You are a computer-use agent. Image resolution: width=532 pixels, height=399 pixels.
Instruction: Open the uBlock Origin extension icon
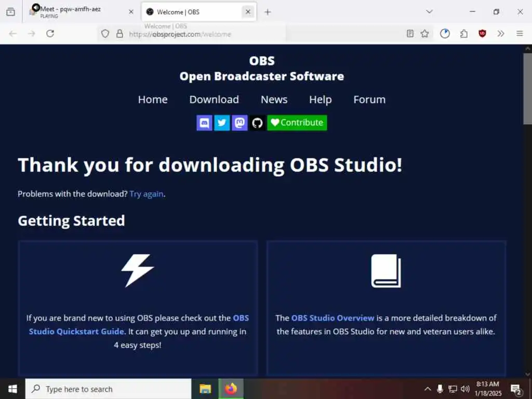tap(482, 34)
